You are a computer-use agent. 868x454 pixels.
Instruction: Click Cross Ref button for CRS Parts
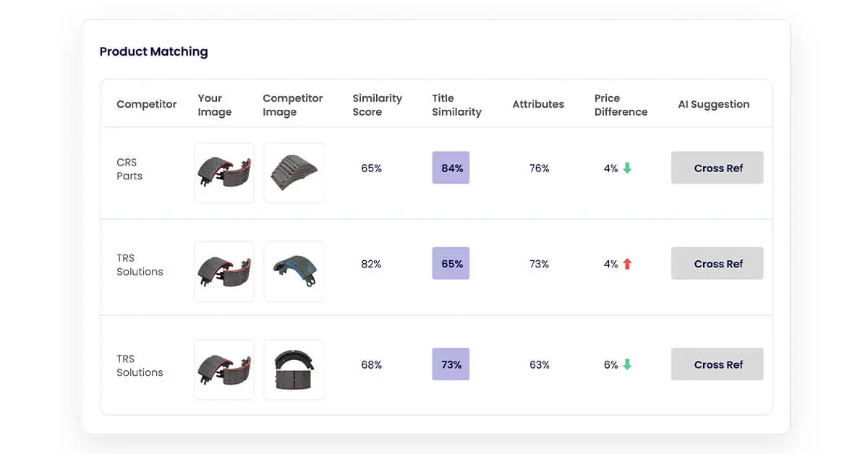(x=718, y=168)
